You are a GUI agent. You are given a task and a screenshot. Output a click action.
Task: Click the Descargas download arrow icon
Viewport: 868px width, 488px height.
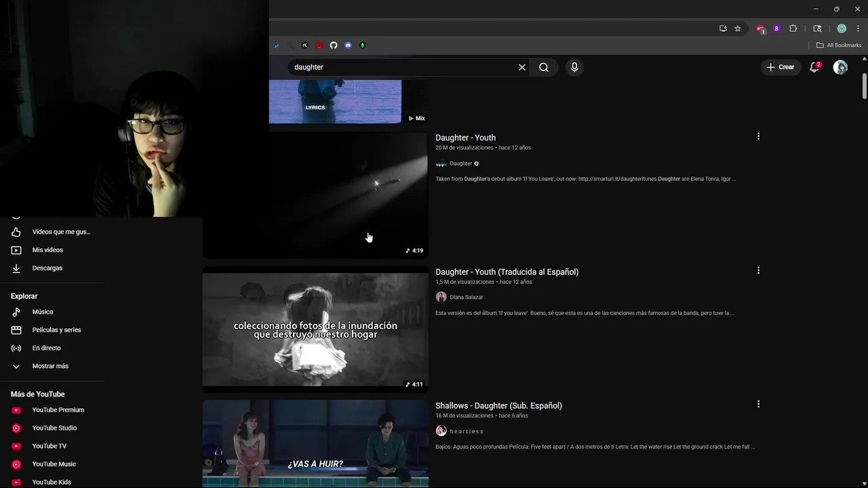pyautogui.click(x=16, y=268)
